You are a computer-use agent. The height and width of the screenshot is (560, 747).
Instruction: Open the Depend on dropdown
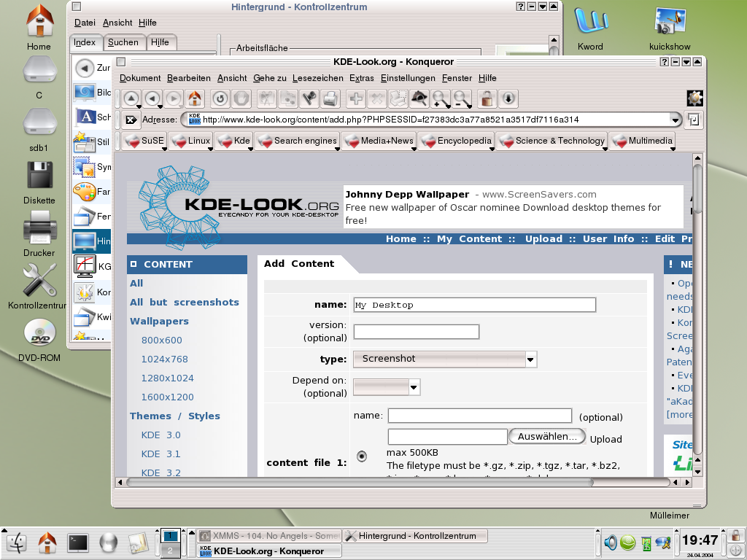point(387,387)
